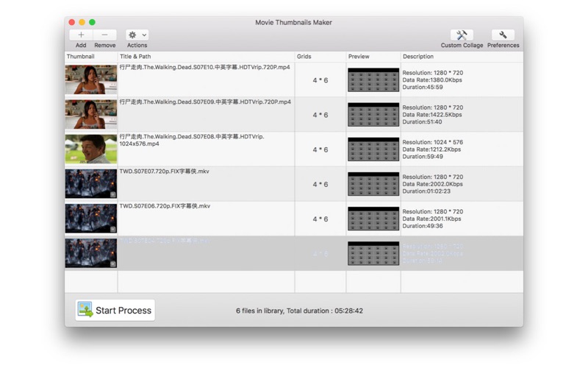Open the Custom Collage tool

click(462, 35)
